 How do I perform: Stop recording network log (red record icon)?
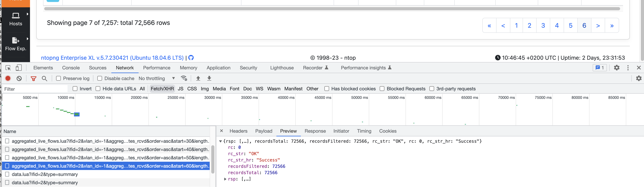(8, 78)
